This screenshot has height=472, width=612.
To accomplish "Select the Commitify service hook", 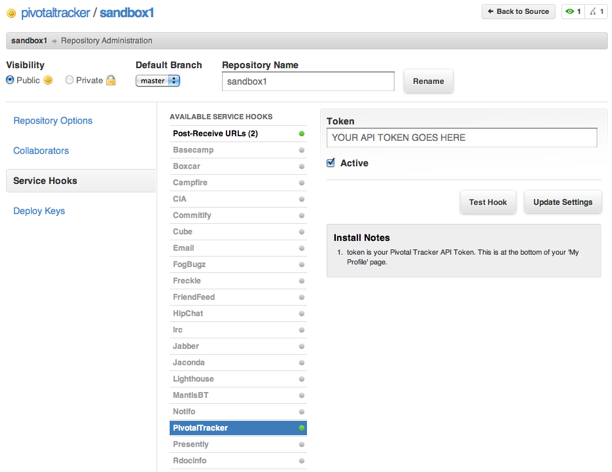I will coord(238,216).
